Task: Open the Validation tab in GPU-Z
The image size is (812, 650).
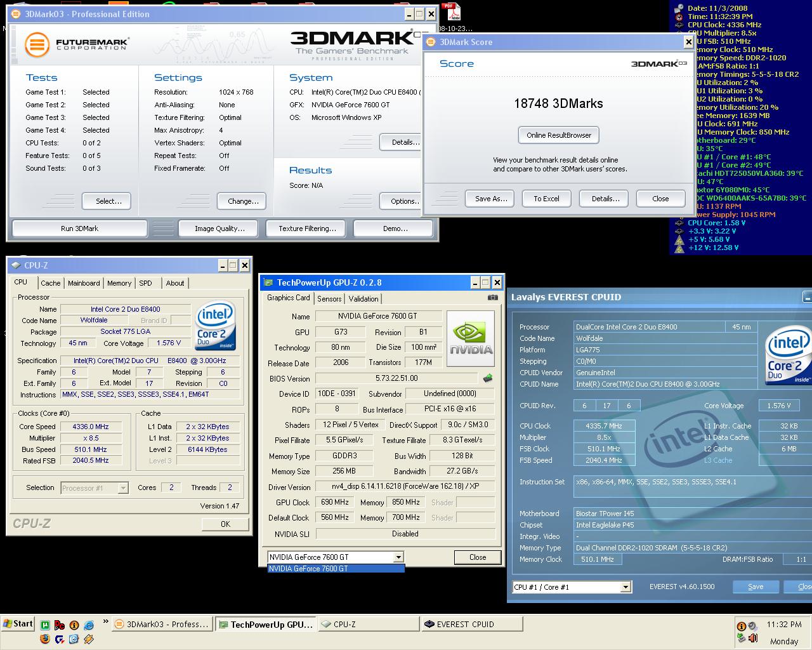Action: click(363, 298)
